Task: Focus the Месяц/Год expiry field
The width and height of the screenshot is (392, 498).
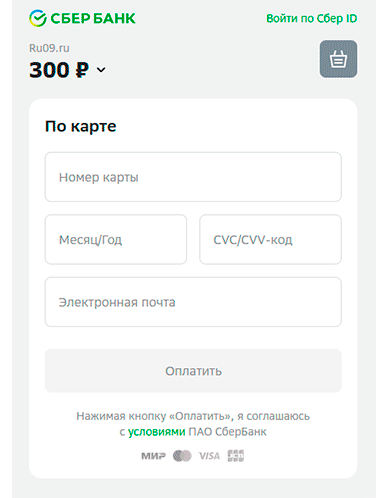Action: [116, 239]
